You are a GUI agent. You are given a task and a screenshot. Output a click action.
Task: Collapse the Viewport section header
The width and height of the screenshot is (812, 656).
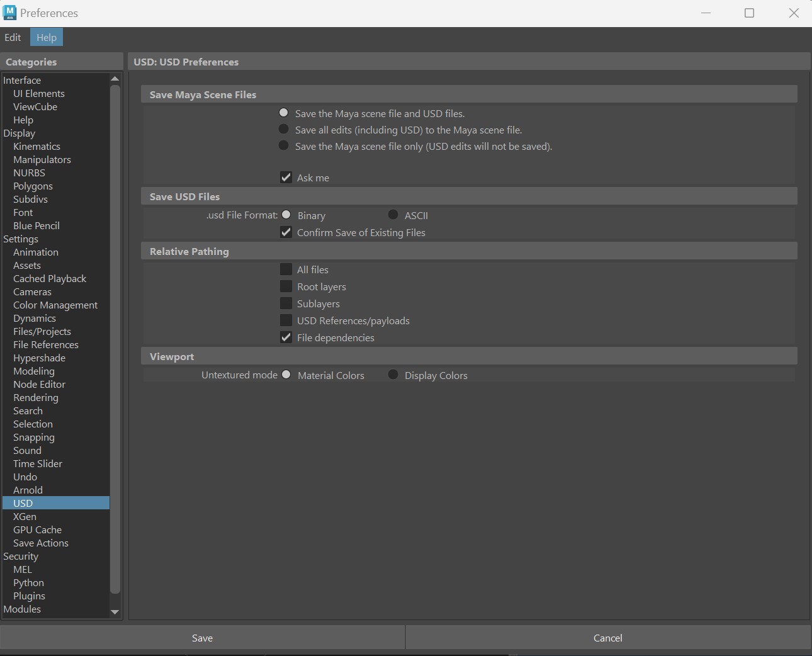pyautogui.click(x=469, y=356)
